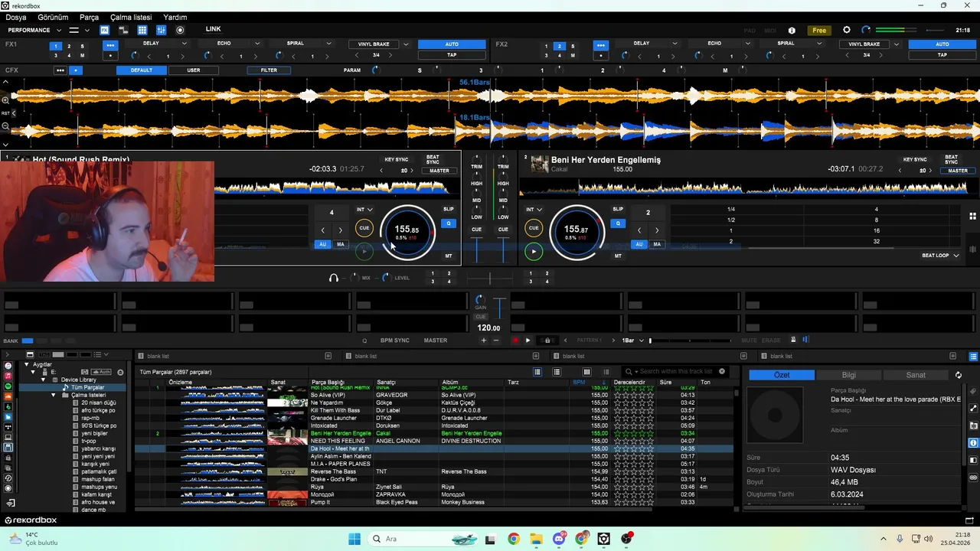
Task: Switch to the Bilgi tab
Action: (x=849, y=375)
